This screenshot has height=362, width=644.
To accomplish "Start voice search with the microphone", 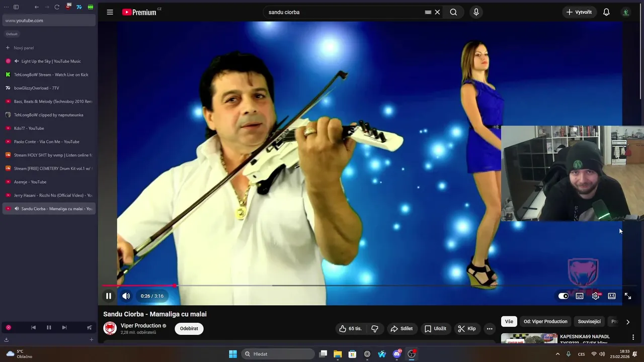I will 476,12.
